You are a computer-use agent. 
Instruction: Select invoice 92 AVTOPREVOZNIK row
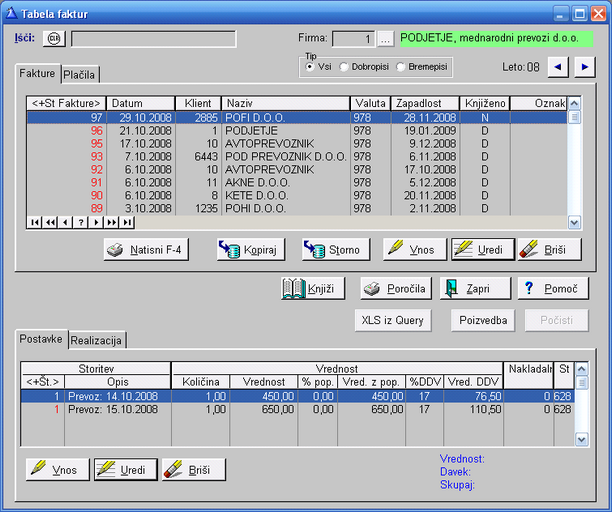(297, 169)
